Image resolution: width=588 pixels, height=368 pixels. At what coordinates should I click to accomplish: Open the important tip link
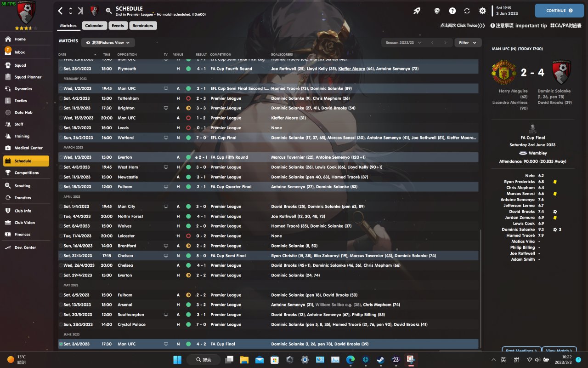(519, 26)
